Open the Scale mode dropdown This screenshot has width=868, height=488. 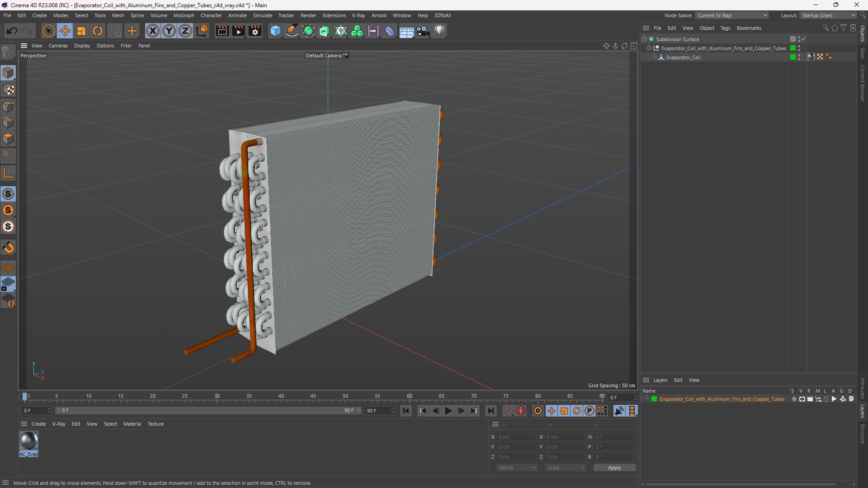566,468
